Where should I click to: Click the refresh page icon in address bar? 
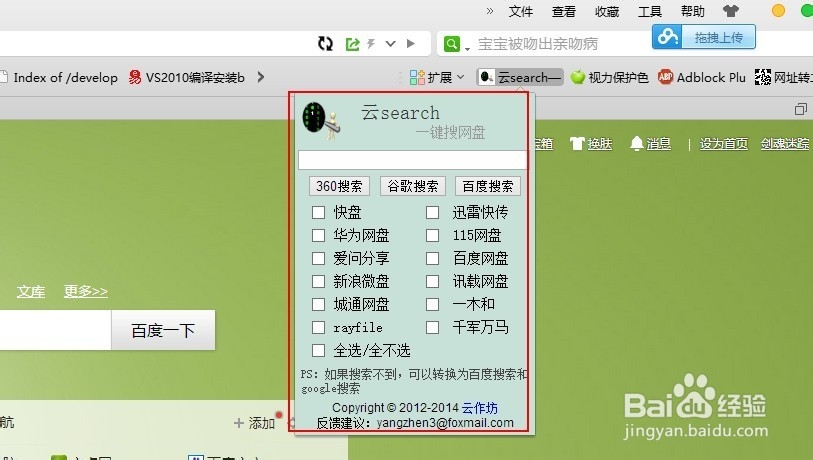(325, 44)
